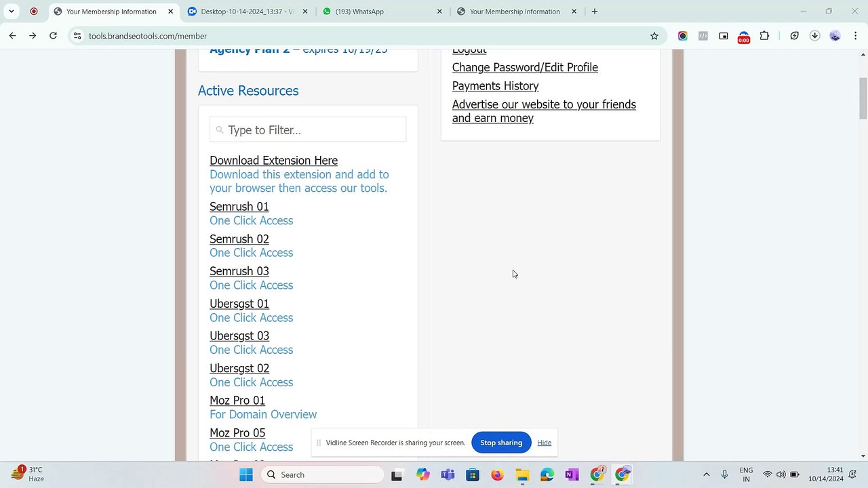Open Semrush 01
The width and height of the screenshot is (868, 488).
[239, 207]
